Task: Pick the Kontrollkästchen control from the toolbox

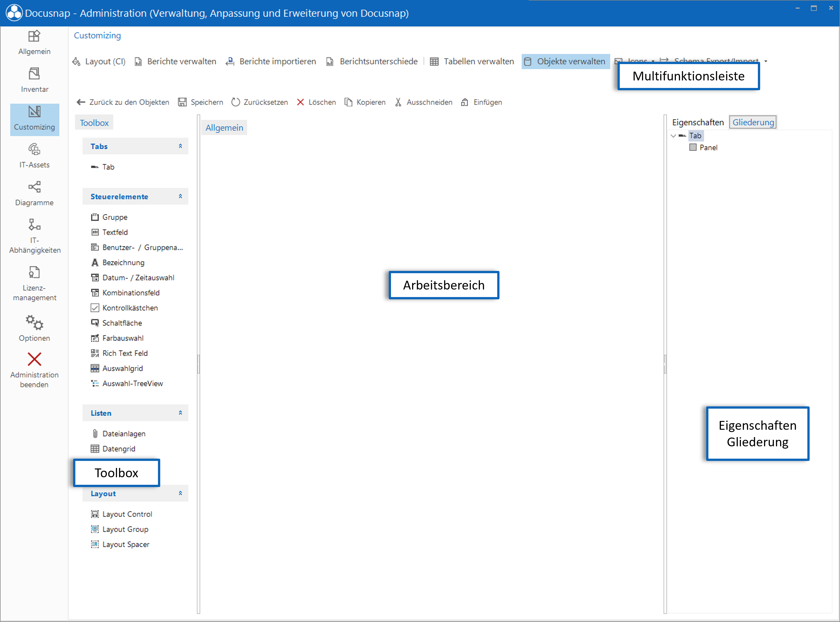Action: coord(125,308)
